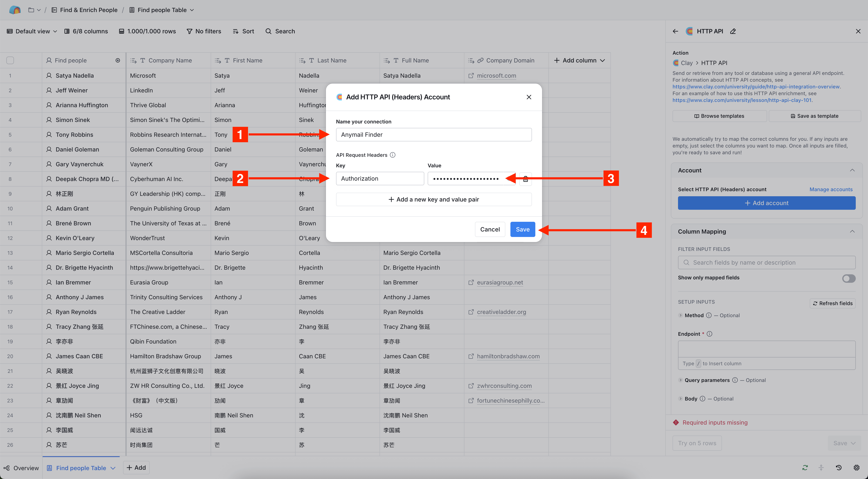Click the Add tab button at bottom
Image resolution: width=868 pixels, height=479 pixels.
(x=136, y=468)
